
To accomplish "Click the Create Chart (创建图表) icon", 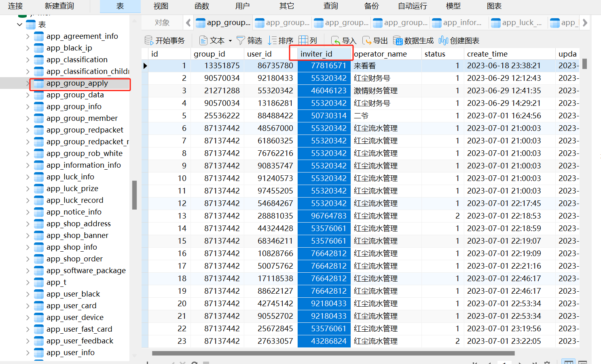I will pos(443,40).
